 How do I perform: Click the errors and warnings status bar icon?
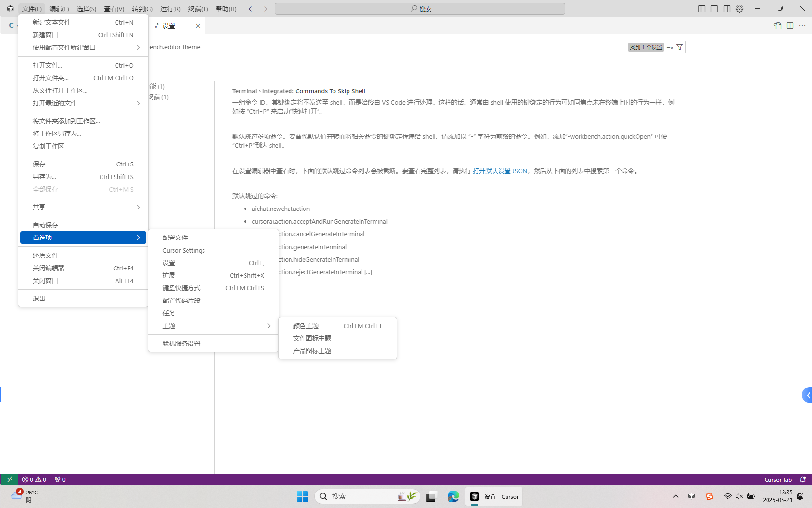click(34, 479)
